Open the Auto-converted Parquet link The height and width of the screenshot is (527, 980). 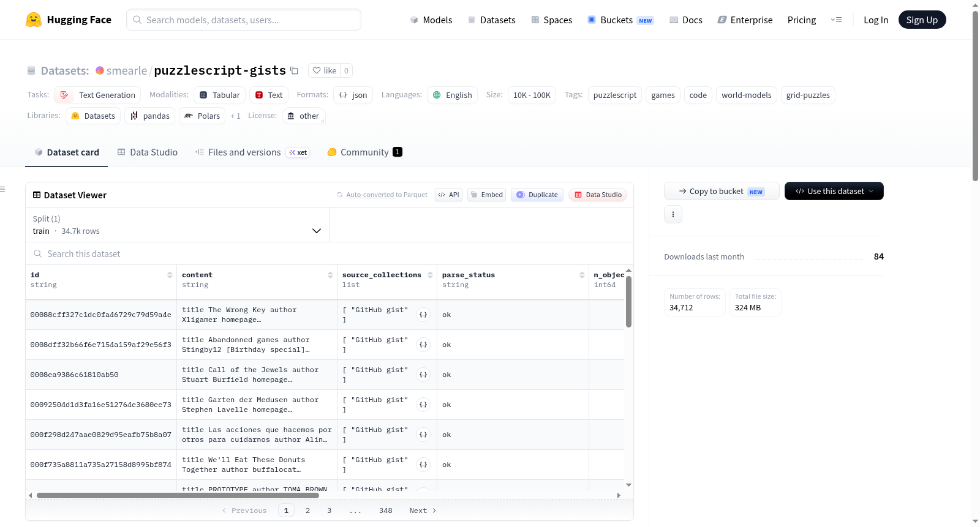370,195
